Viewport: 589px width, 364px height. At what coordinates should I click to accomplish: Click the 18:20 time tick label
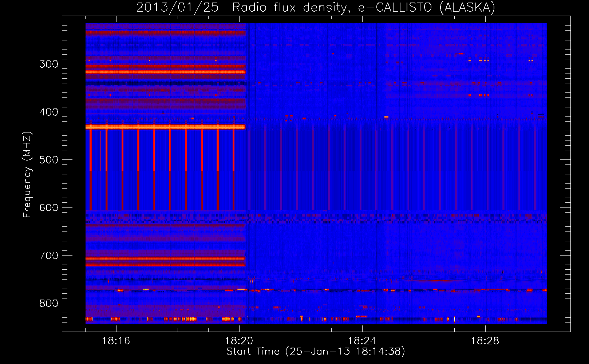239,341
